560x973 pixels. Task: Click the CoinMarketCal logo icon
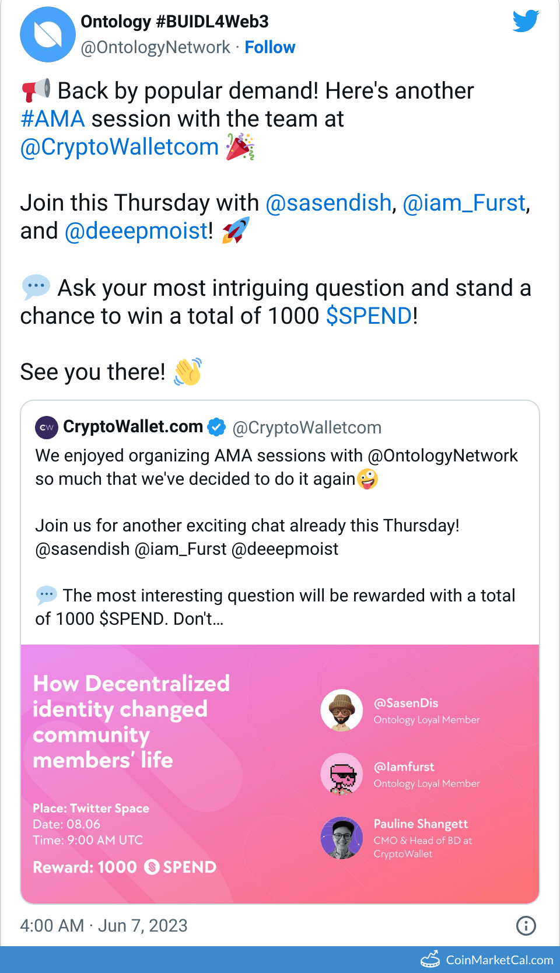click(430, 960)
